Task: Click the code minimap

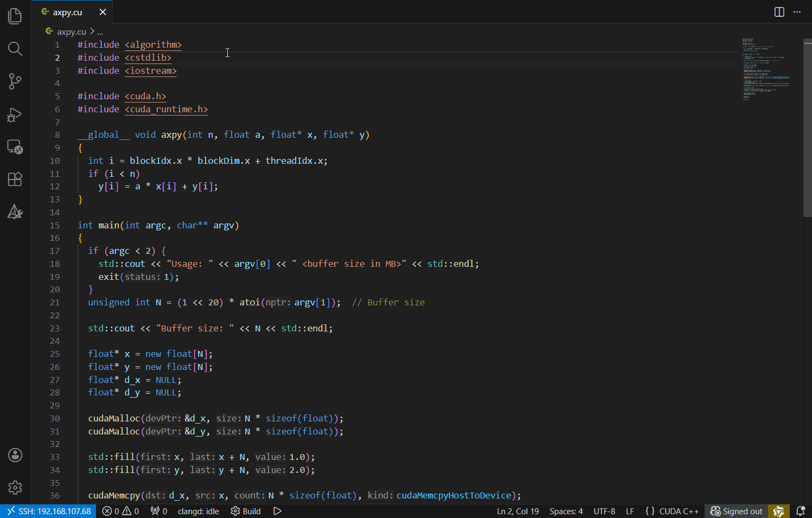Action: point(766,69)
